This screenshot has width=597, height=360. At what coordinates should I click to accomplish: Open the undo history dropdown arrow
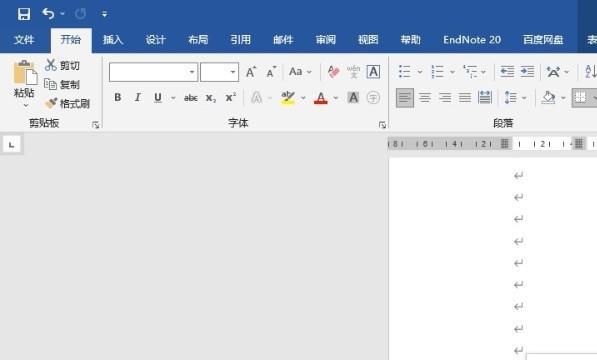coord(62,14)
